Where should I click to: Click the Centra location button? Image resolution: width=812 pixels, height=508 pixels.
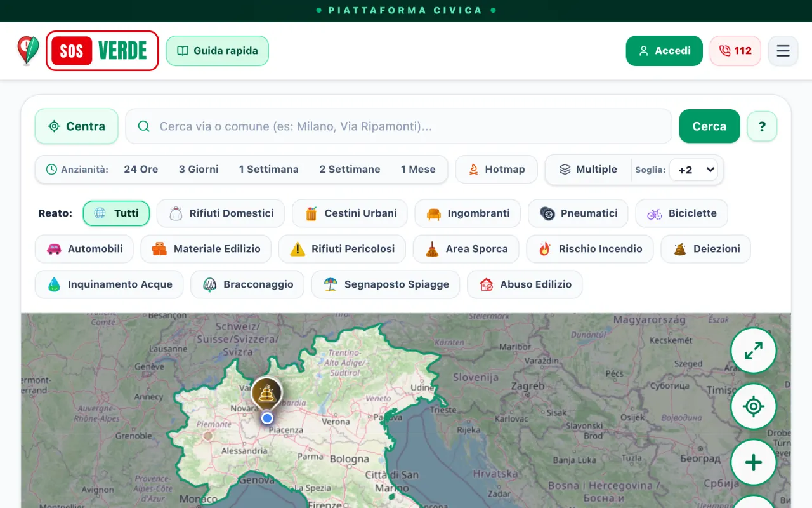pyautogui.click(x=77, y=126)
